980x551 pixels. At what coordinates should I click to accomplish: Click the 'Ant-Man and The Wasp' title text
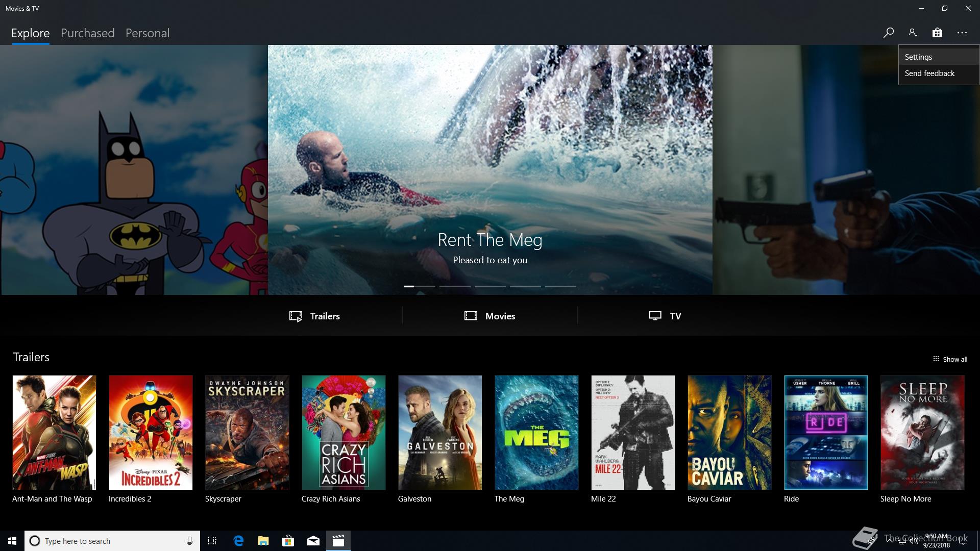tap(52, 499)
